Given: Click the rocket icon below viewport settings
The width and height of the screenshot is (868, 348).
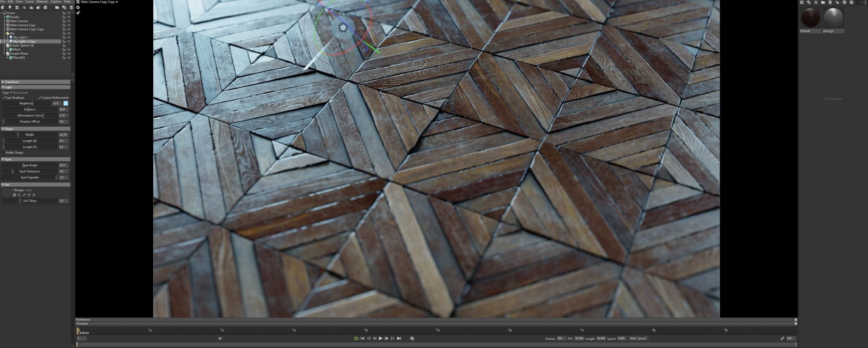Looking at the screenshot, I should click(78, 13).
